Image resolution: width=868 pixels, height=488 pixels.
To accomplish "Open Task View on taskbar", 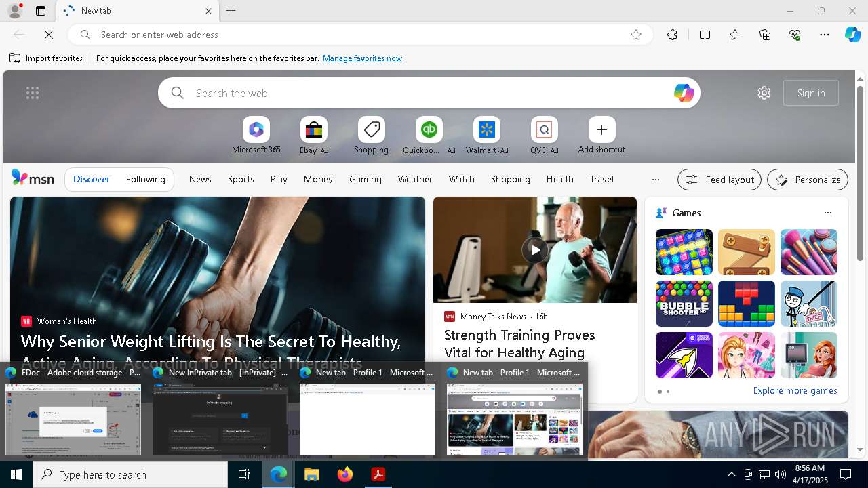I will (244, 474).
